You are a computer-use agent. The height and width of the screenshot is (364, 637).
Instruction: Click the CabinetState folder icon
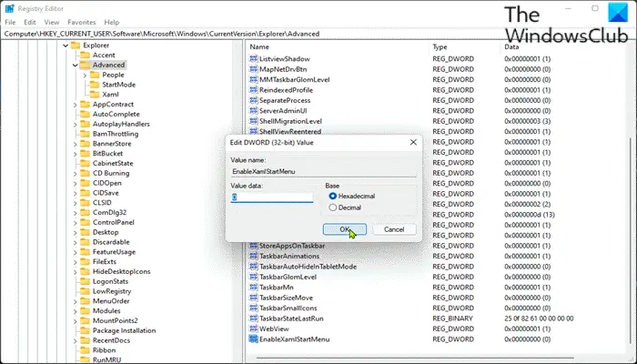[85, 163]
